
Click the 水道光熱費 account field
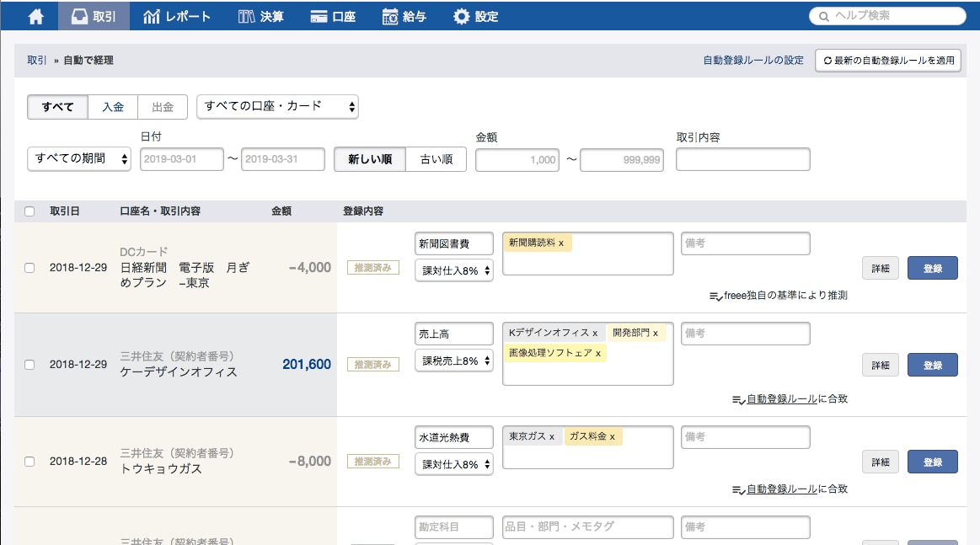[453, 437]
